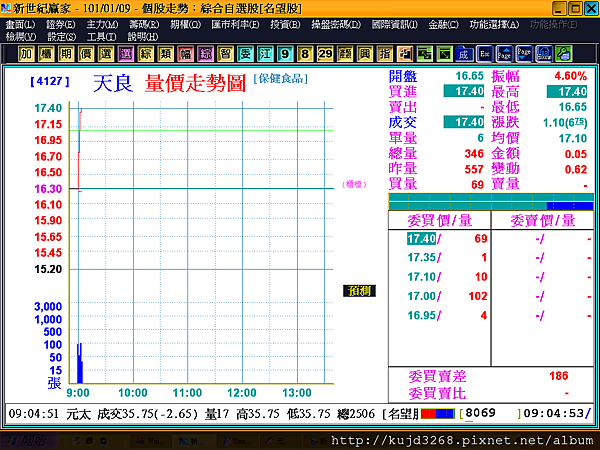Open the 畫面(L) menu
Viewport: 600px width, 450px height.
tap(20, 25)
